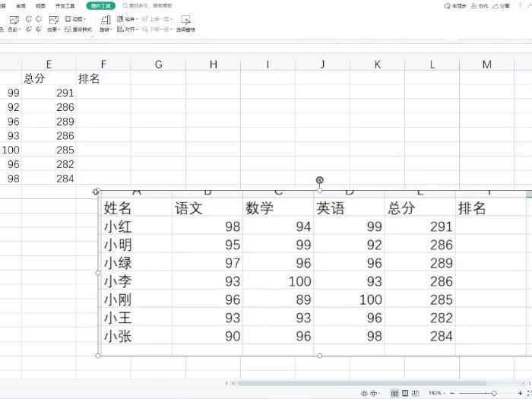Click the zoom out minus button

[452, 393]
